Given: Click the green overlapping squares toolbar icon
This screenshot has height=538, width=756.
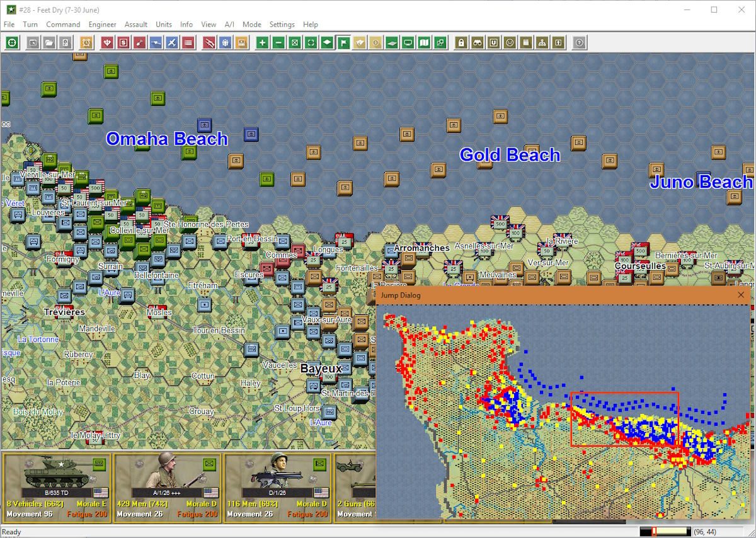Looking at the screenshot, I should click(x=440, y=43).
